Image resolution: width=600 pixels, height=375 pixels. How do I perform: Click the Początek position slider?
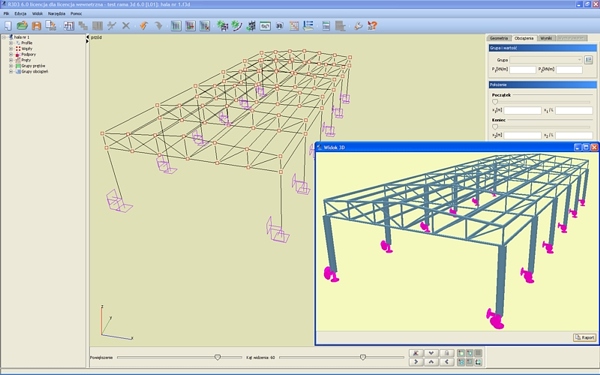click(495, 102)
